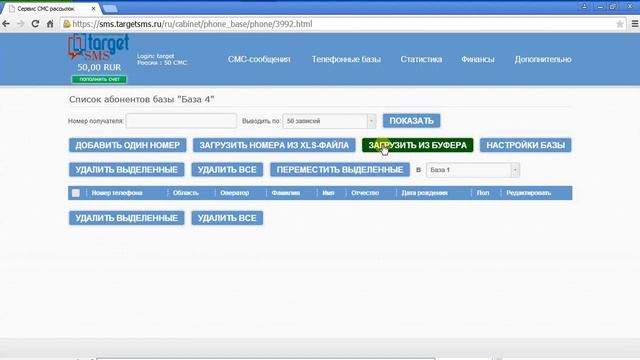This screenshot has width=640, height=360.
Task: Click the "Отчество" column header
Action: (365, 193)
